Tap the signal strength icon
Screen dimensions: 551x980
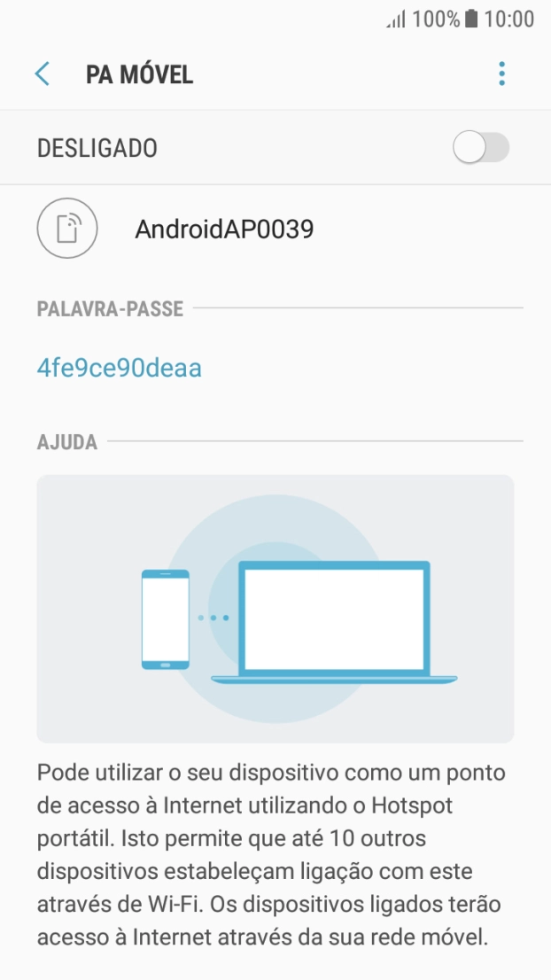397,19
